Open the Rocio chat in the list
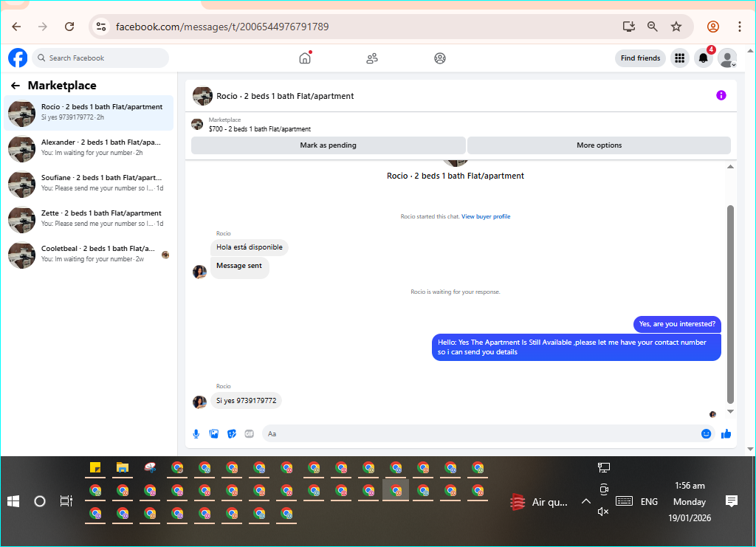 [x=89, y=113]
